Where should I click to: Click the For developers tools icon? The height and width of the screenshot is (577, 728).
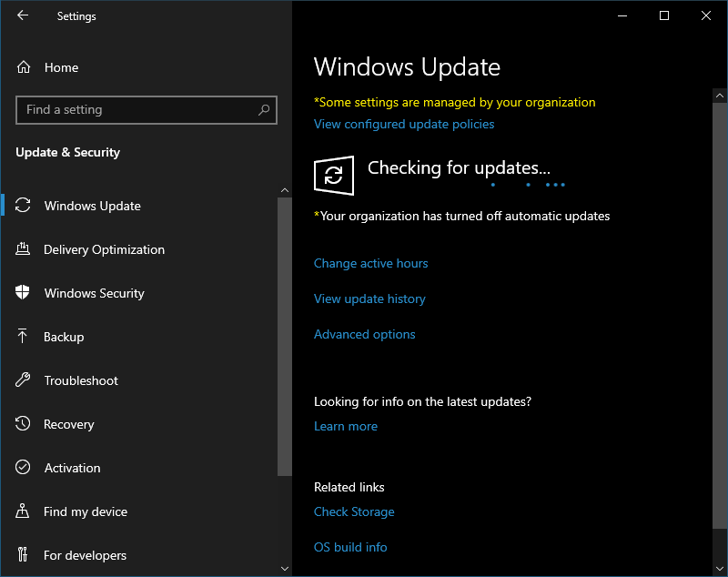coord(22,555)
